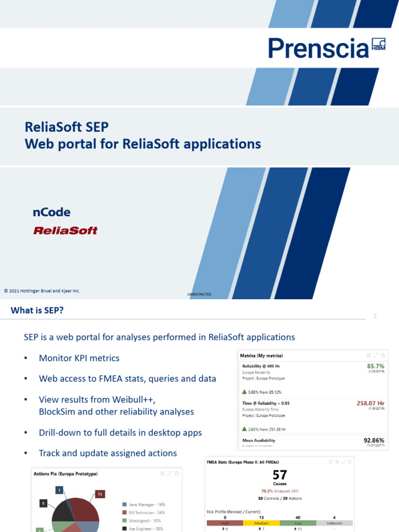Select the High risk profile bar
Screen dimensions: 399x532
[225, 523]
